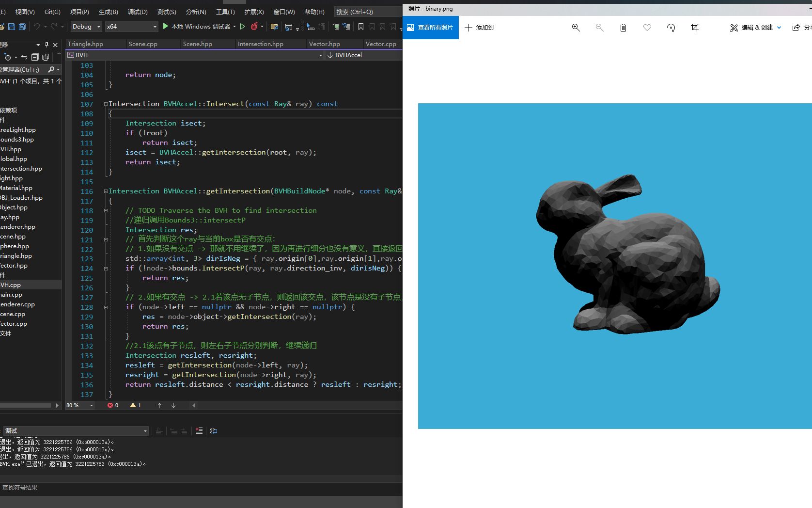The height and width of the screenshot is (508, 812).
Task: Open the find in files folder icon
Action: pos(274,27)
